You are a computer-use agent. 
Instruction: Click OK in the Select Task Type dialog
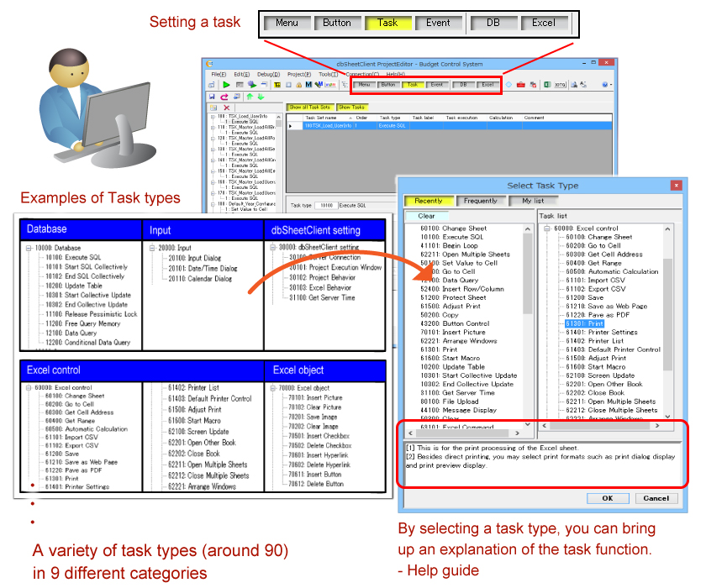coord(607,498)
